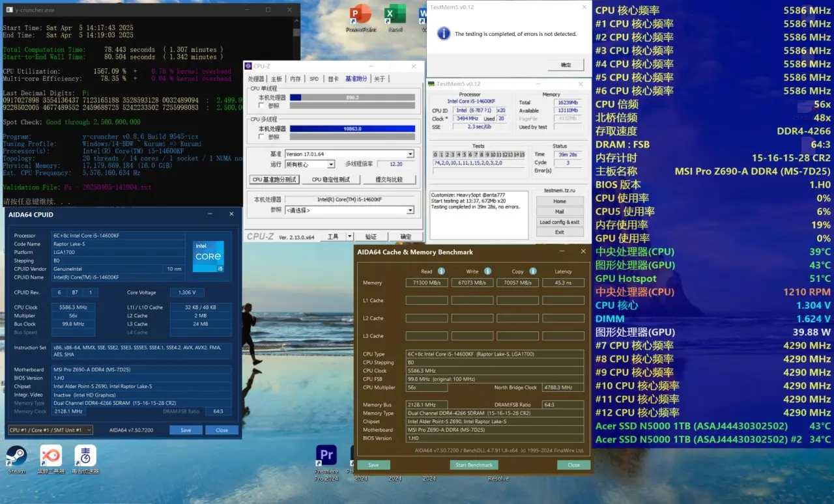Click the TestMem5 main window title icon
834x504 pixels.
431,84
